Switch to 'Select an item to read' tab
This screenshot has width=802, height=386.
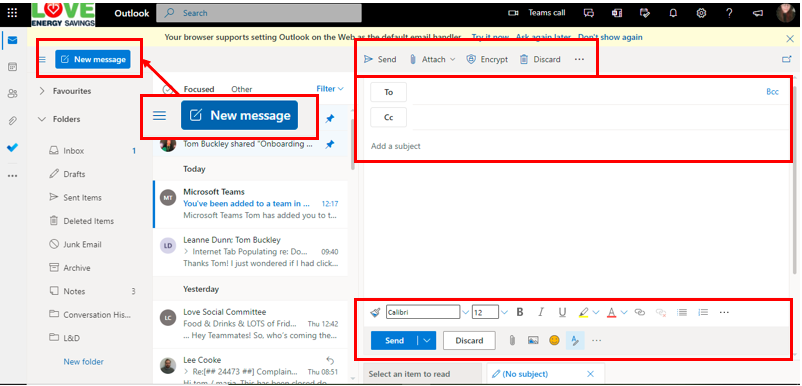(422, 374)
